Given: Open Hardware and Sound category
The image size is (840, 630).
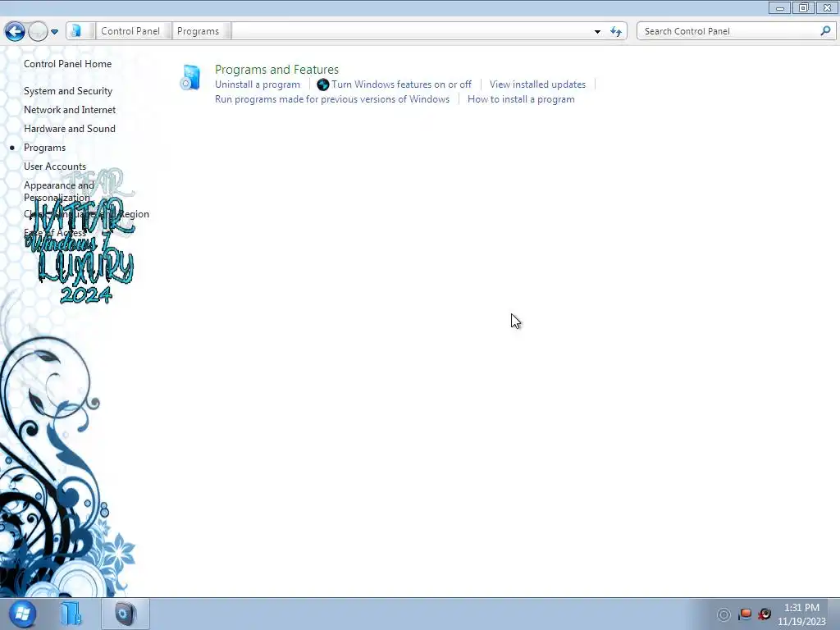Looking at the screenshot, I should coord(70,129).
